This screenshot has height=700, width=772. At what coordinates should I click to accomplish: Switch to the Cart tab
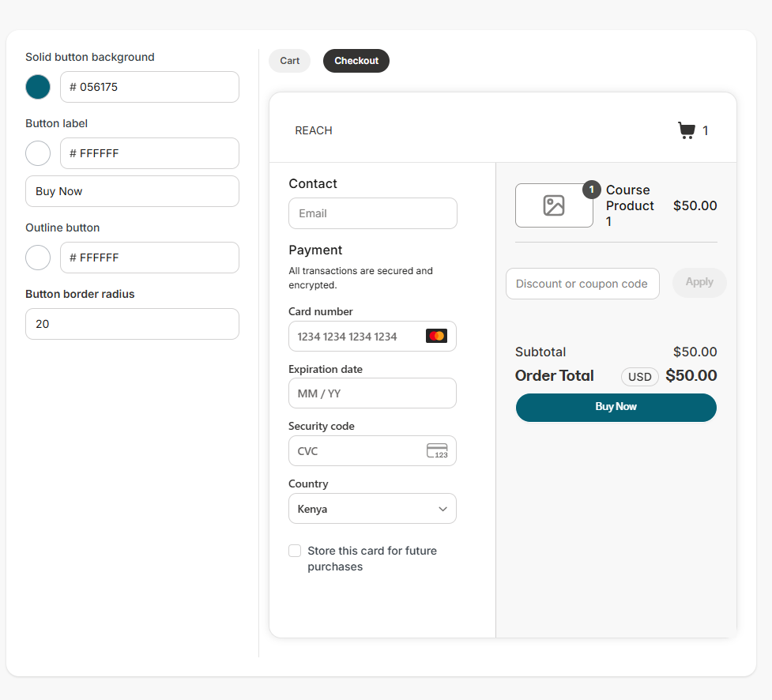(289, 60)
